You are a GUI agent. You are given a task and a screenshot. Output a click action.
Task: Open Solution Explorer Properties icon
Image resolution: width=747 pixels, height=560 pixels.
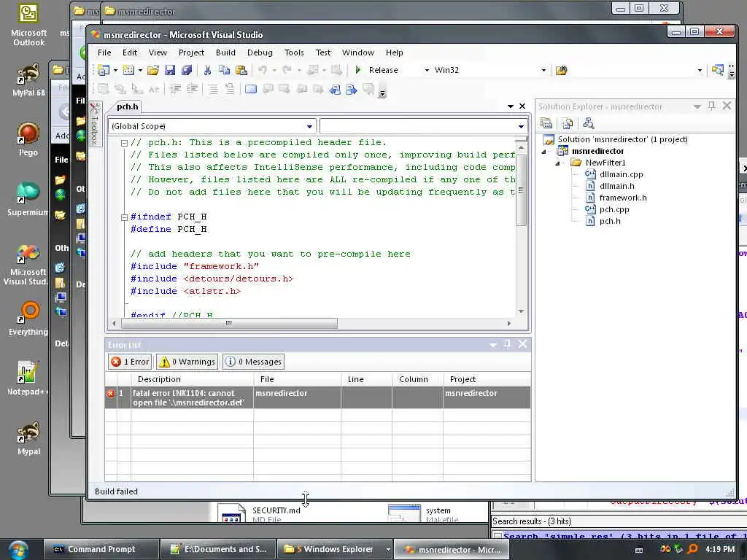546,123
